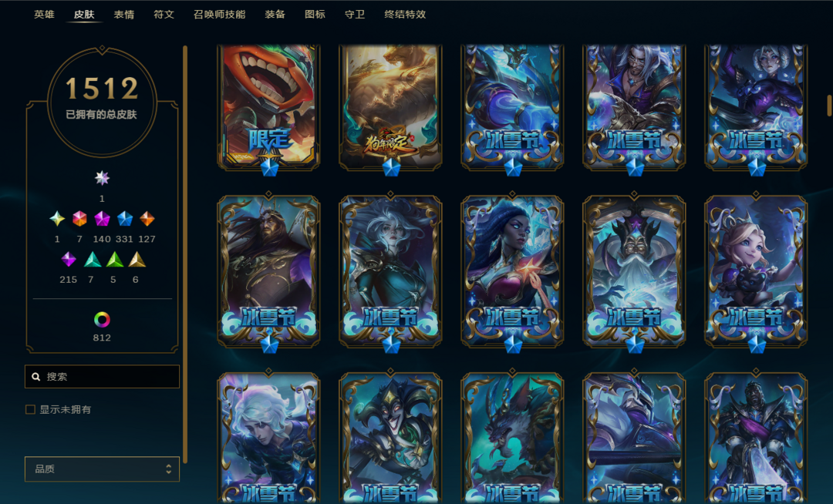Go to the 召唤师技能 tab
The height and width of the screenshot is (504, 833).
[x=219, y=15]
